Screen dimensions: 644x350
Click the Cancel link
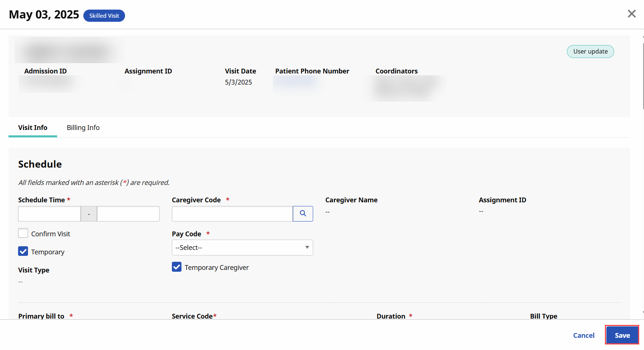tap(584, 335)
